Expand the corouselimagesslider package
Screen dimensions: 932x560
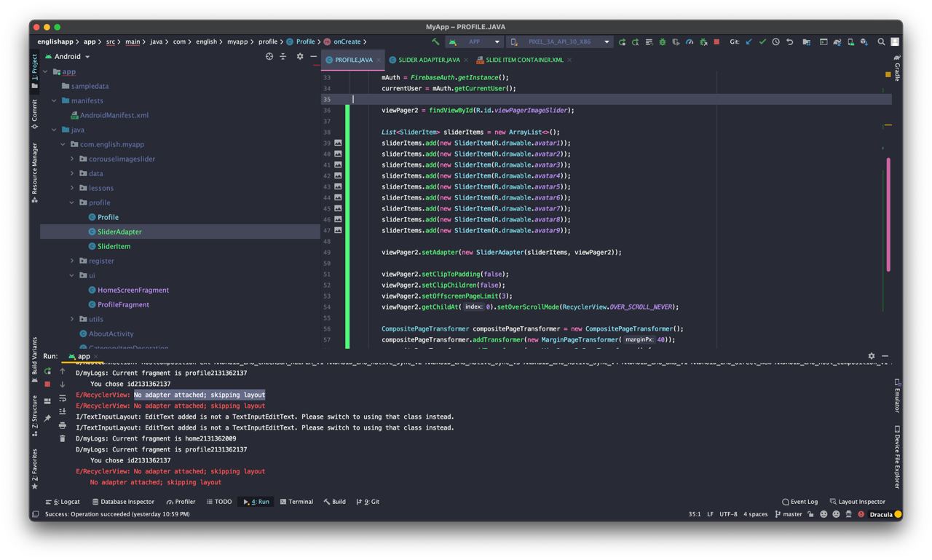point(72,159)
